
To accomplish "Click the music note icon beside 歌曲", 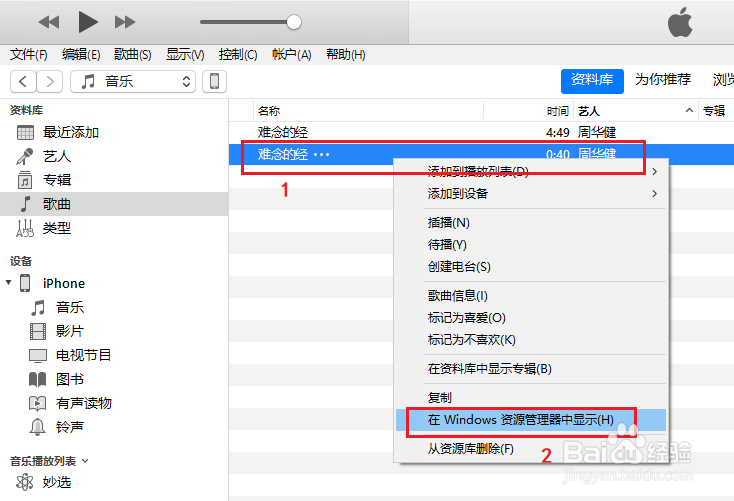I will coord(25,204).
